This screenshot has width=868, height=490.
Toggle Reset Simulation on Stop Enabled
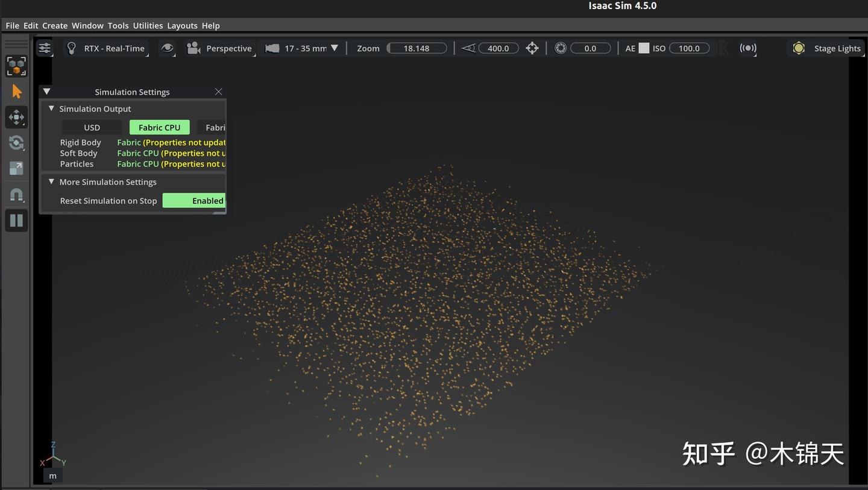194,201
